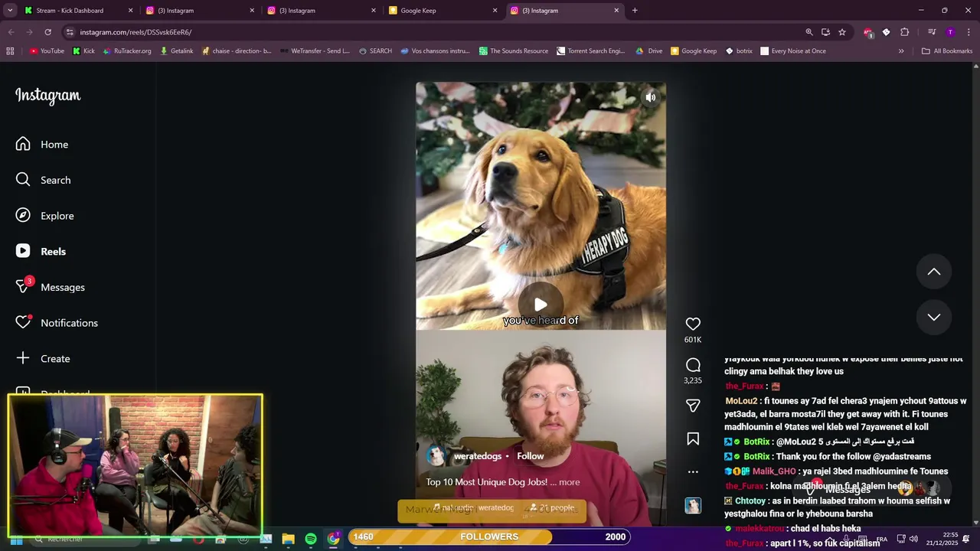The height and width of the screenshot is (551, 980).
Task: Reload the page with the refresh icon
Action: [47, 32]
